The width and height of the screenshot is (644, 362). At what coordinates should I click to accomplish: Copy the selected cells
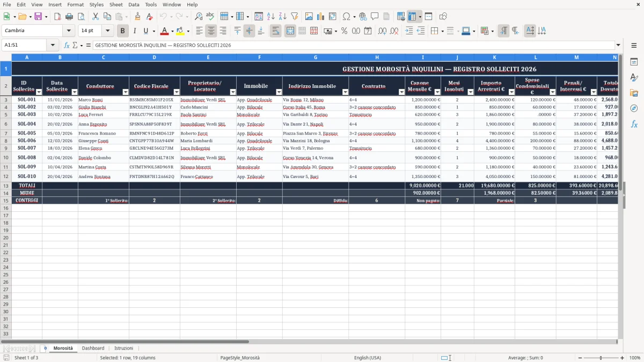click(107, 17)
